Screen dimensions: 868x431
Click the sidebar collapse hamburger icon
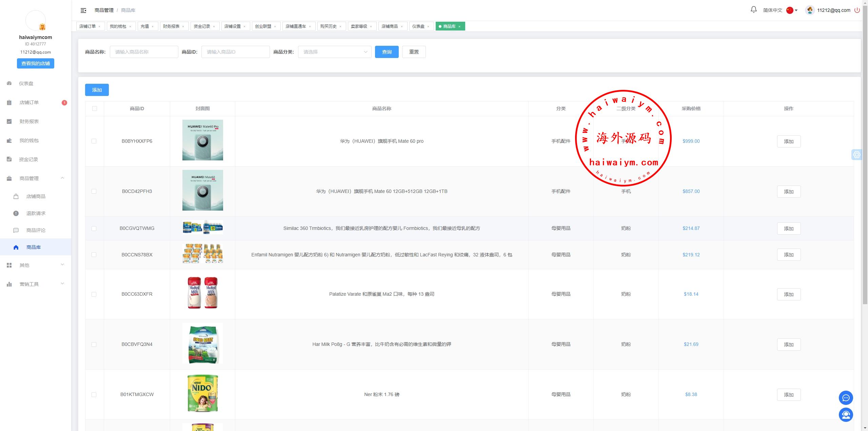pos(83,11)
